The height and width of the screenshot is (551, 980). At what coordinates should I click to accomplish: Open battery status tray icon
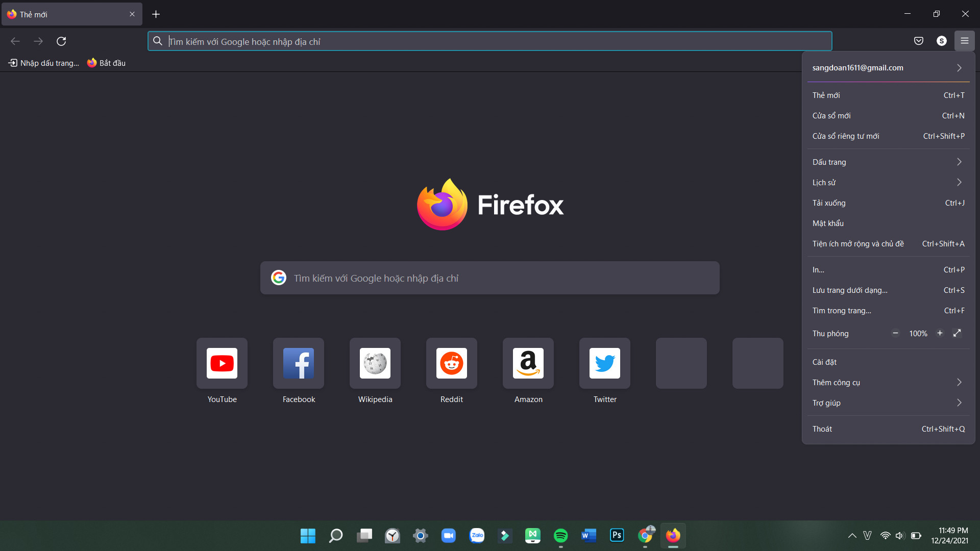(916, 536)
